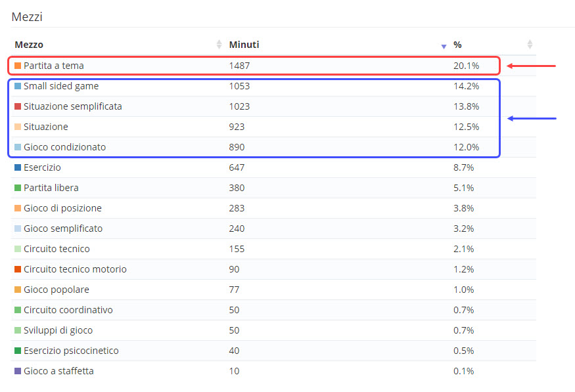Click the Mezzi section title
575x392 pixels.
(27, 17)
